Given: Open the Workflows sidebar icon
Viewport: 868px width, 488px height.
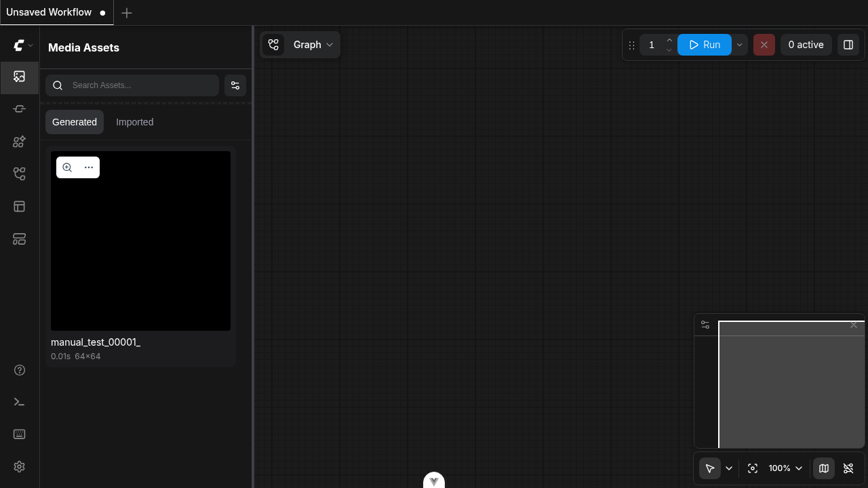Looking at the screenshot, I should 19,174.
